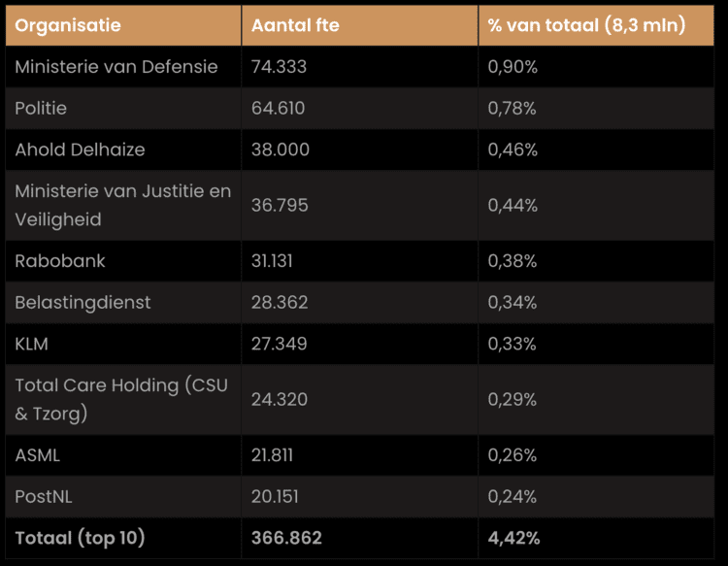Screen dimensions: 728x566
Task: Click the Aantal fte column header
Action: point(295,25)
